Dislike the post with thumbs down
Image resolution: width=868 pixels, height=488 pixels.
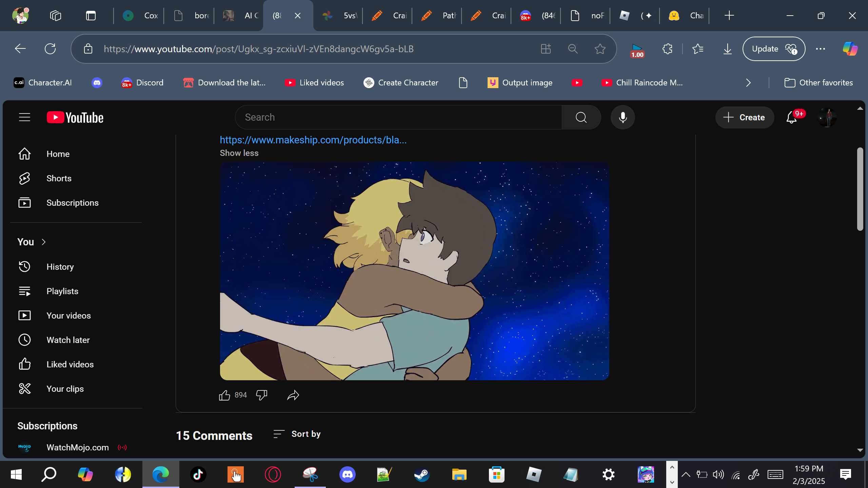click(262, 395)
